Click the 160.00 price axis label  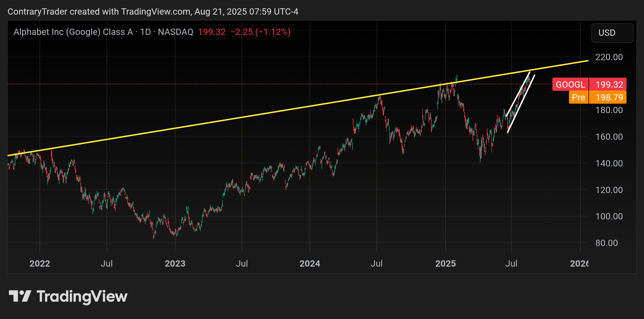coord(609,137)
